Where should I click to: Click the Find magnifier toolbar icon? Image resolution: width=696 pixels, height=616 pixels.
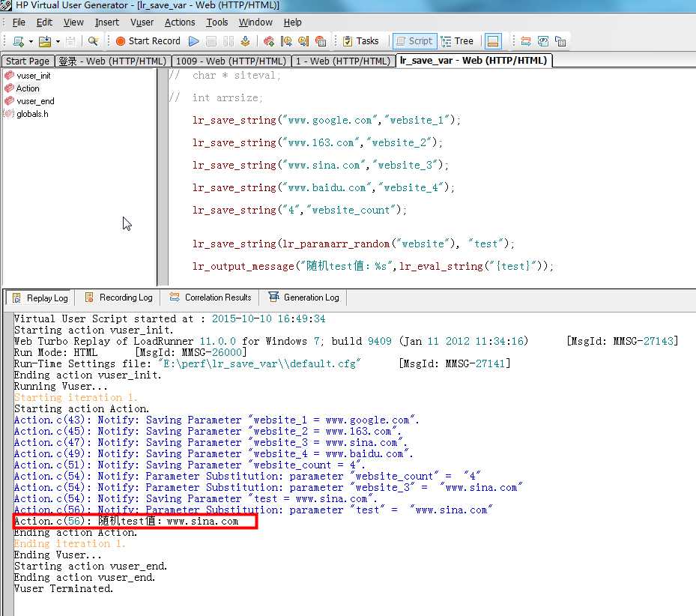pos(93,41)
